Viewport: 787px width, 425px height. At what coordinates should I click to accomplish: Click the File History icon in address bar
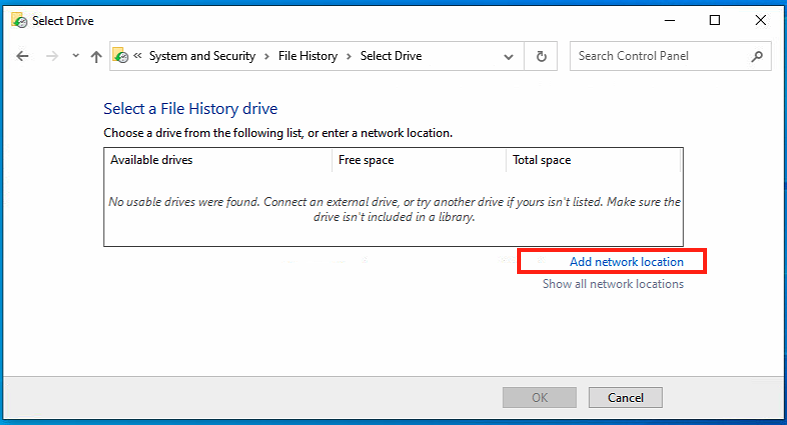[121, 57]
